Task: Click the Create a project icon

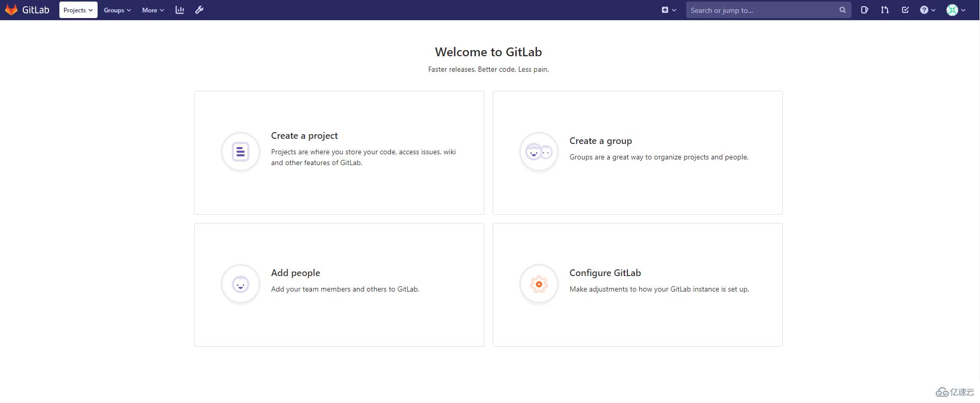Action: pyautogui.click(x=241, y=152)
